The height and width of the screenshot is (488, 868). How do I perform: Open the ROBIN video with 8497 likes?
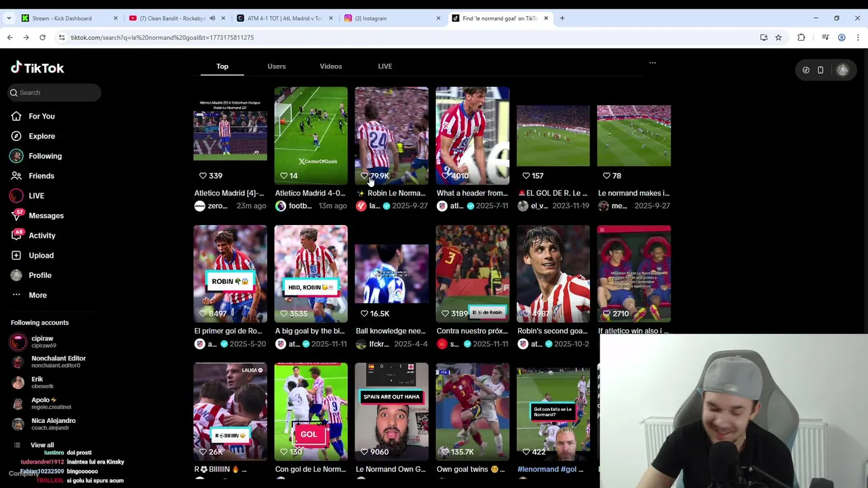coord(230,274)
